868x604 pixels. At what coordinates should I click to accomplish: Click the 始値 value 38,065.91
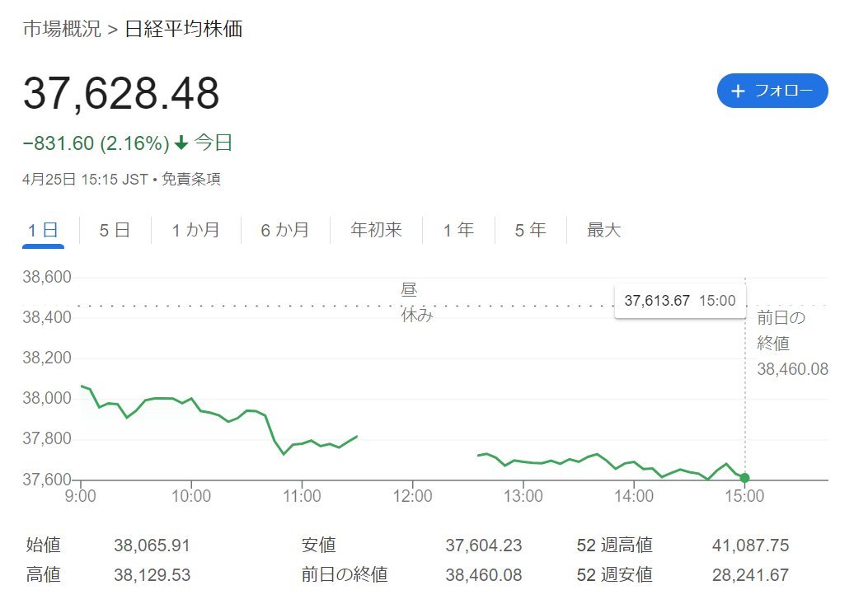click(x=152, y=545)
